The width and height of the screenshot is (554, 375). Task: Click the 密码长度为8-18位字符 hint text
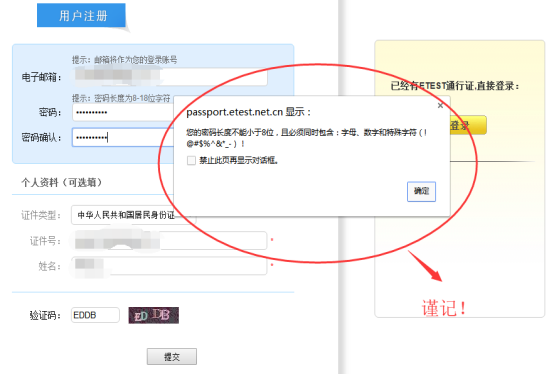(132, 98)
